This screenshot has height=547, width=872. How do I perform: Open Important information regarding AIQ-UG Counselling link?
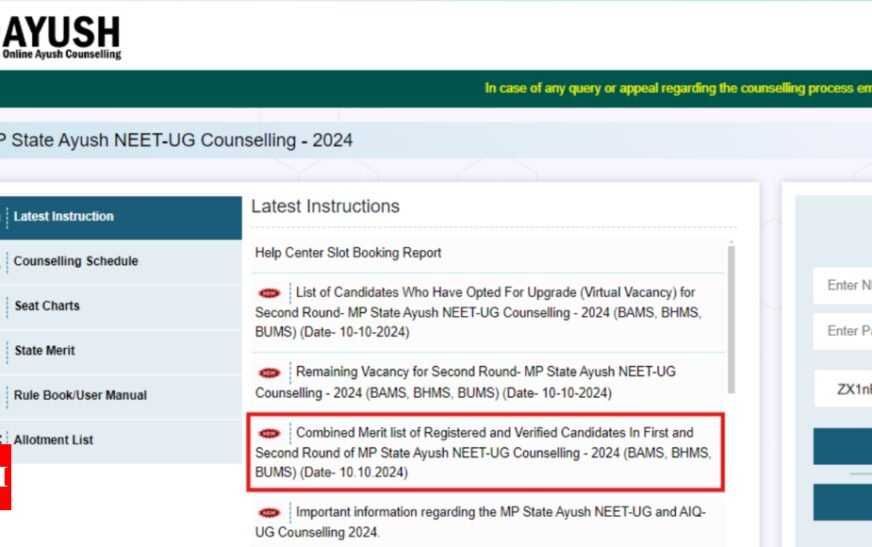(480, 521)
